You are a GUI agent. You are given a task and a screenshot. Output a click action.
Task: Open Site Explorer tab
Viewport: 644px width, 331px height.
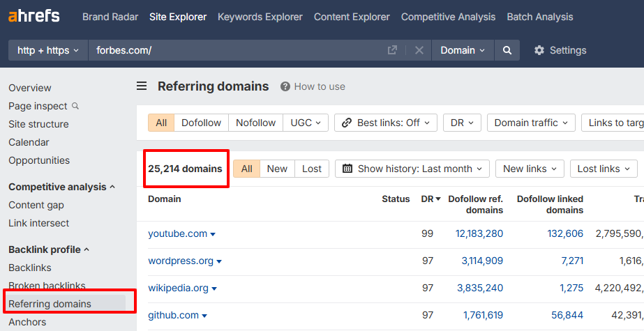[178, 17]
